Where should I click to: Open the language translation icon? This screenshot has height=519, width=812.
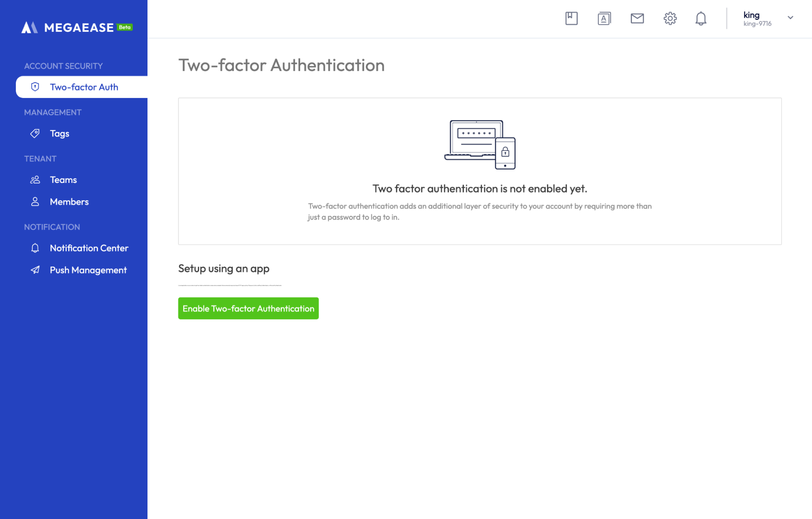point(604,18)
